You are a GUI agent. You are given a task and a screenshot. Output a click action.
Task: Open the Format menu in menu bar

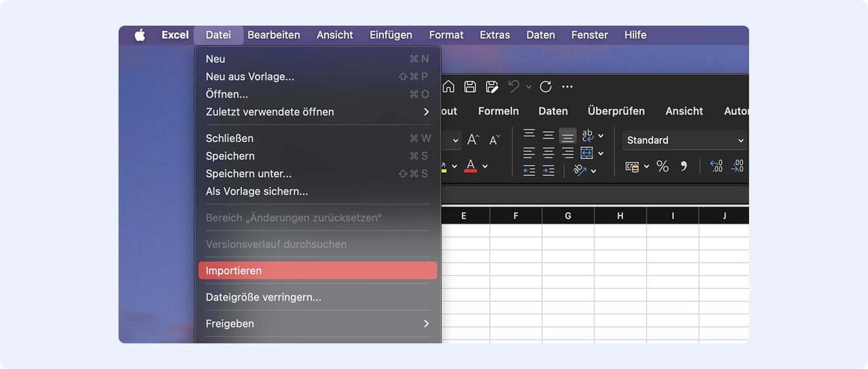pos(446,35)
